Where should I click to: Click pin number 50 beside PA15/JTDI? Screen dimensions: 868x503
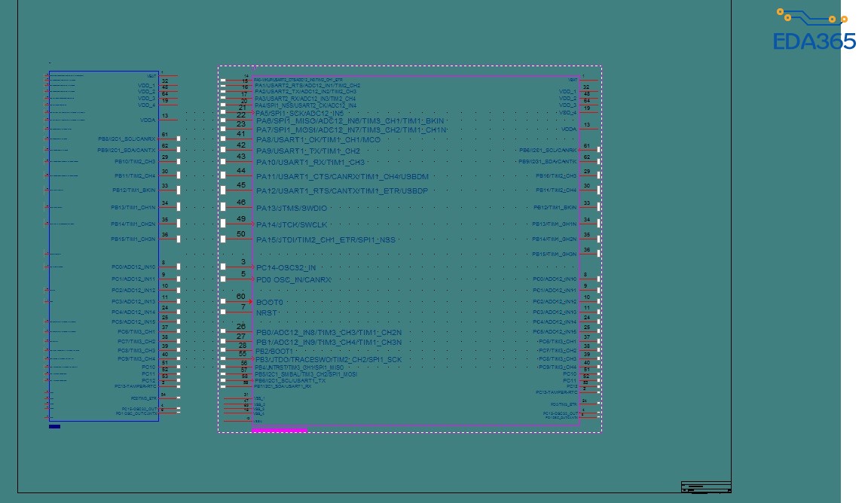point(241,234)
